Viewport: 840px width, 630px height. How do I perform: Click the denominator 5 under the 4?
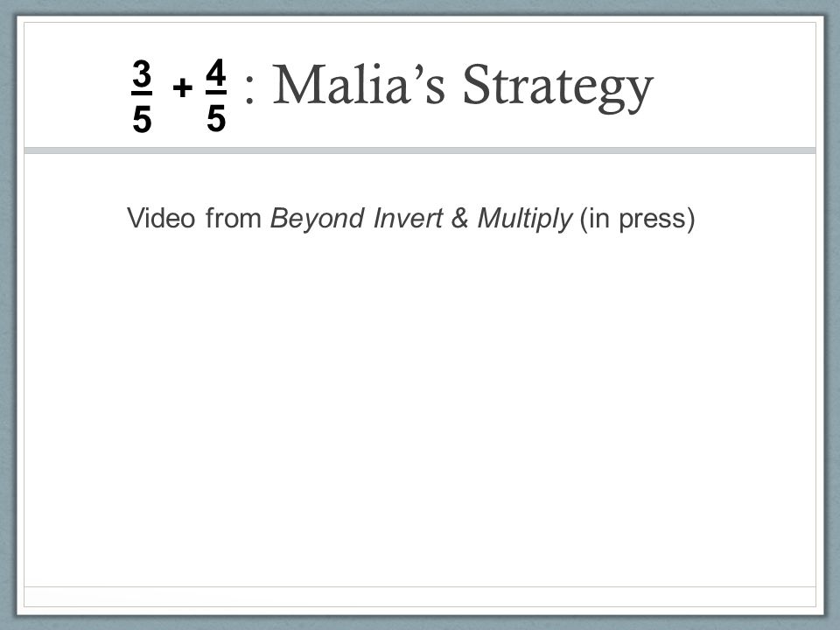[216, 118]
